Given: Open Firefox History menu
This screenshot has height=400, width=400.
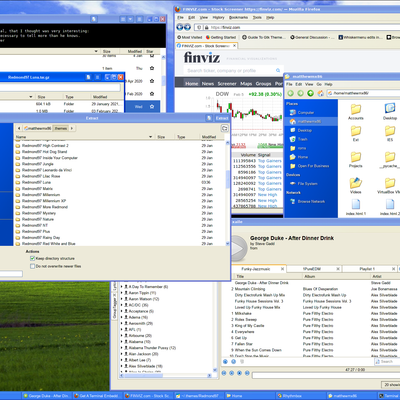Looking at the screenshot, I should (x=218, y=17).
